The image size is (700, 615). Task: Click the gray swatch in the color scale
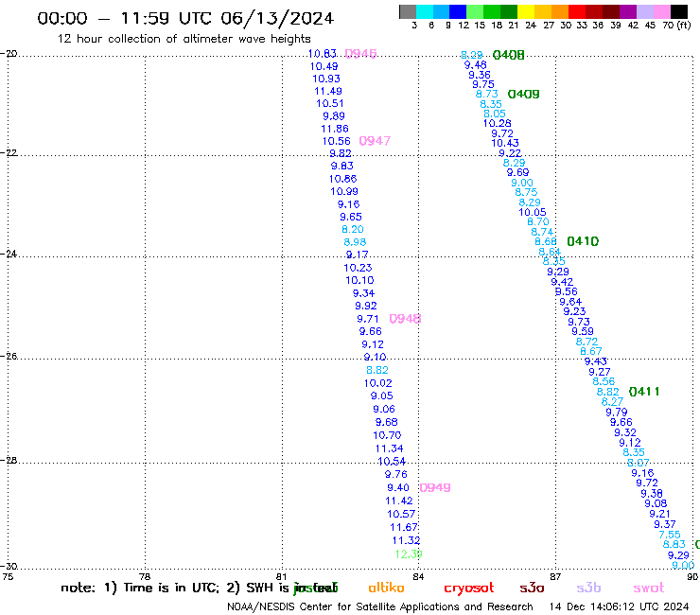tap(408, 11)
